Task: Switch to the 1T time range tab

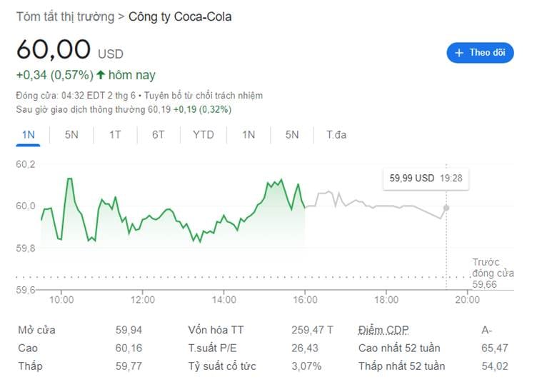Action: pyautogui.click(x=115, y=134)
